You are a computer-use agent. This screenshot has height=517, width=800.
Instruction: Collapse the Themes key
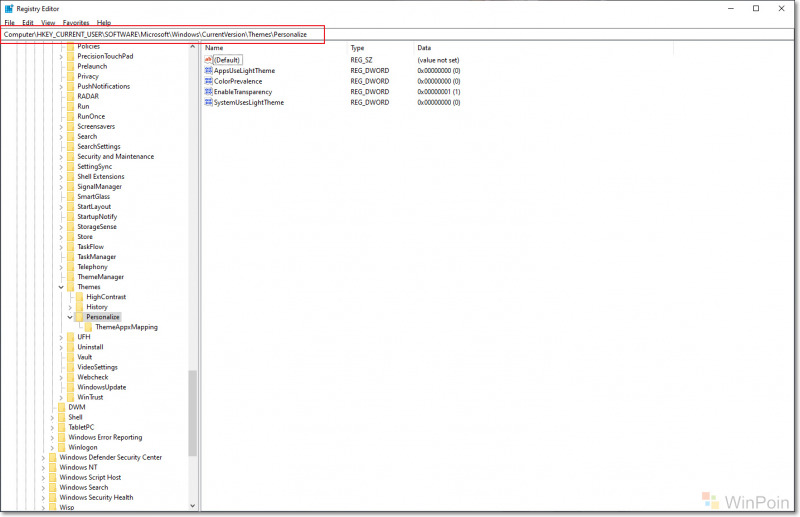coord(61,287)
